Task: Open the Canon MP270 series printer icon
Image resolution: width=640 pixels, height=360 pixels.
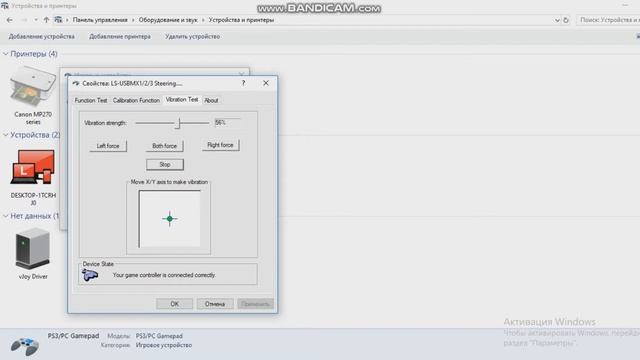Action: pyautogui.click(x=33, y=86)
